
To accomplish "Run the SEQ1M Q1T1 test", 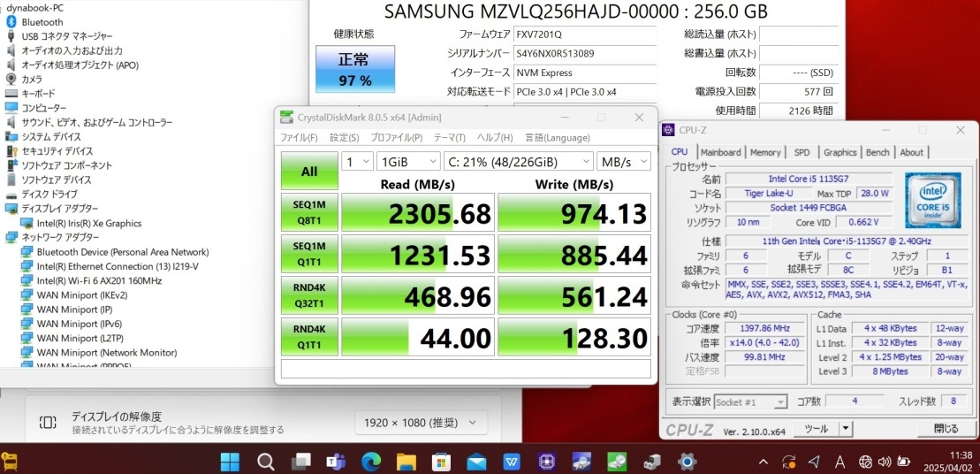I will (309, 253).
